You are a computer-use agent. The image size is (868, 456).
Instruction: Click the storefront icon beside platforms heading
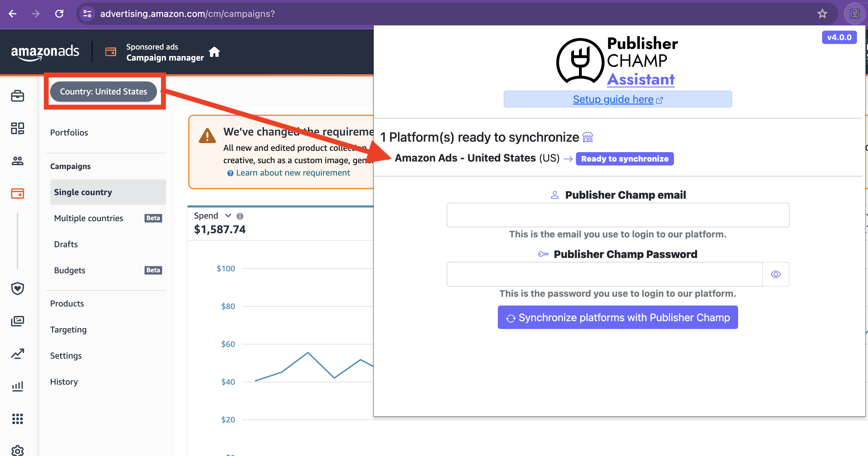point(587,137)
